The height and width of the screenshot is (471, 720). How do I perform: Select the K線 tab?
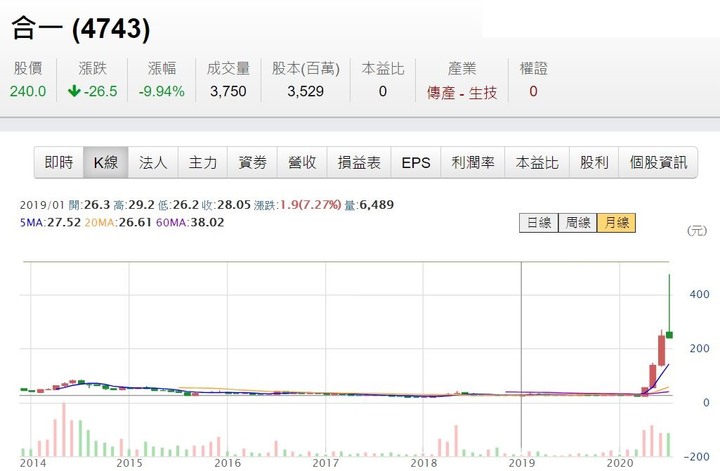106,163
